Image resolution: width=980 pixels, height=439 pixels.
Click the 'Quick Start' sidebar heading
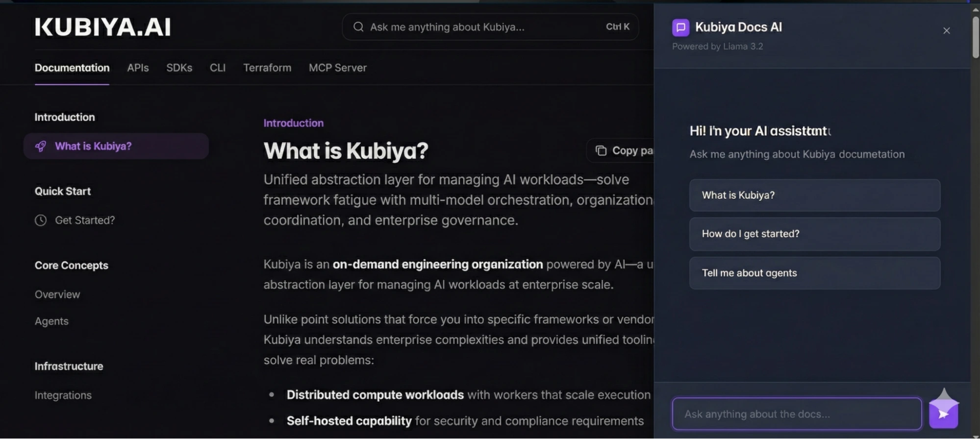pos(63,191)
